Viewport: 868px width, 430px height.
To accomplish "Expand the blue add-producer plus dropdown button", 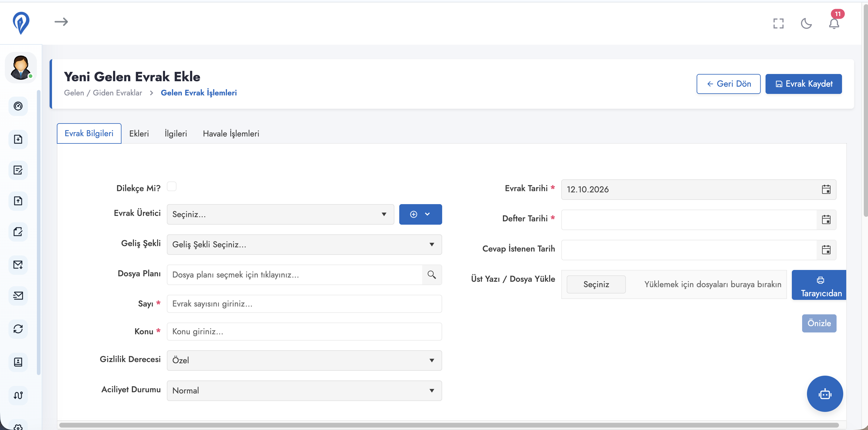I will (x=420, y=214).
